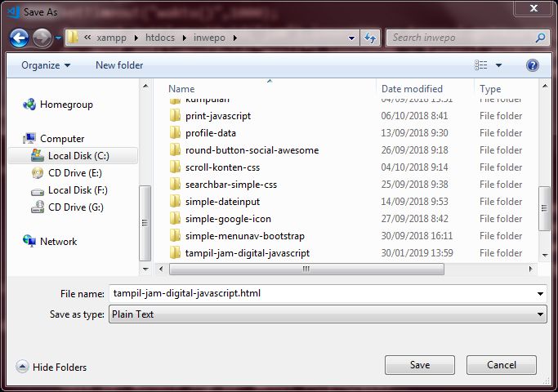Image resolution: width=558 pixels, height=392 pixels.
Task: Click the File name text field
Action: [x=322, y=294]
